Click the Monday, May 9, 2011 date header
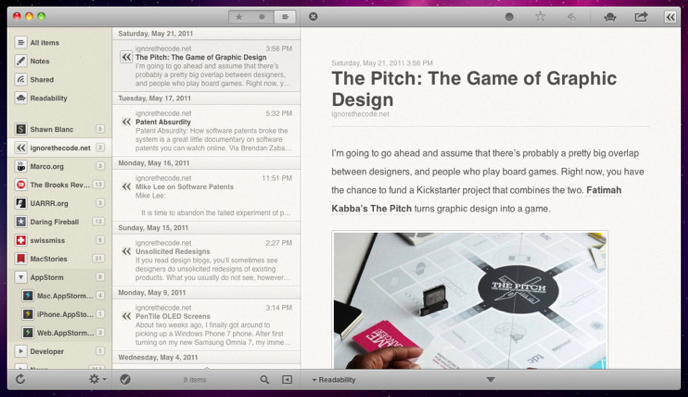Image resolution: width=688 pixels, height=397 pixels. pyautogui.click(x=206, y=293)
